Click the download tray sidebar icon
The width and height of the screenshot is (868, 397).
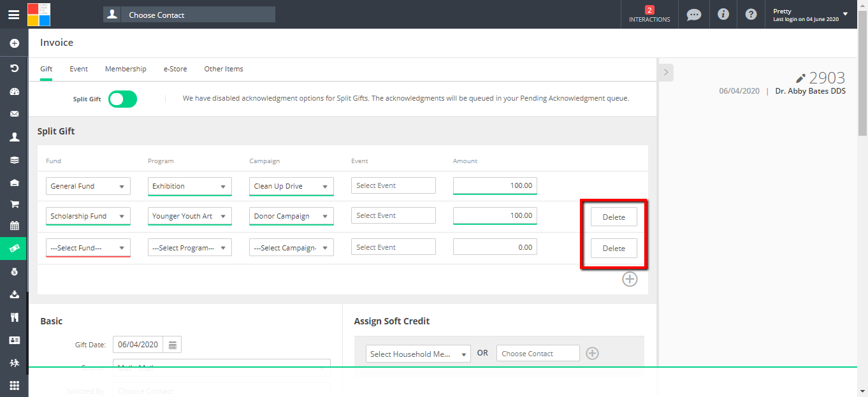(x=14, y=294)
